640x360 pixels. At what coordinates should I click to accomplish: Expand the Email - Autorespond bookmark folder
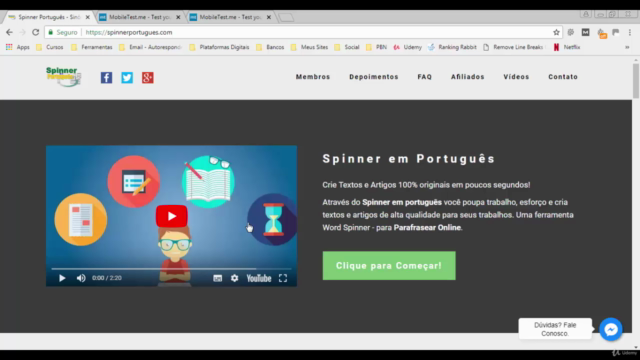pos(150,47)
